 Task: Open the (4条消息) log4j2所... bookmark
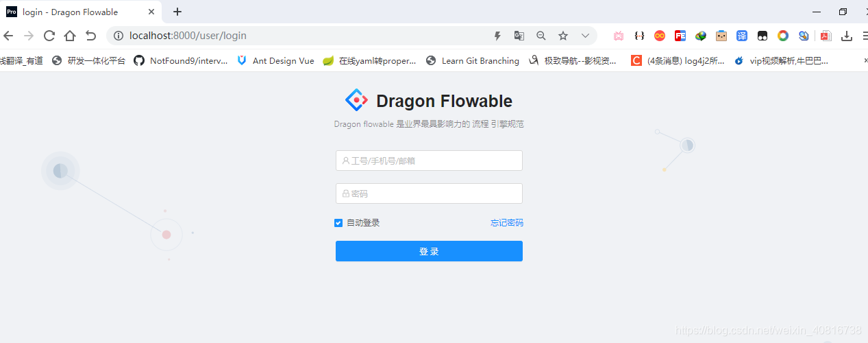(x=678, y=60)
